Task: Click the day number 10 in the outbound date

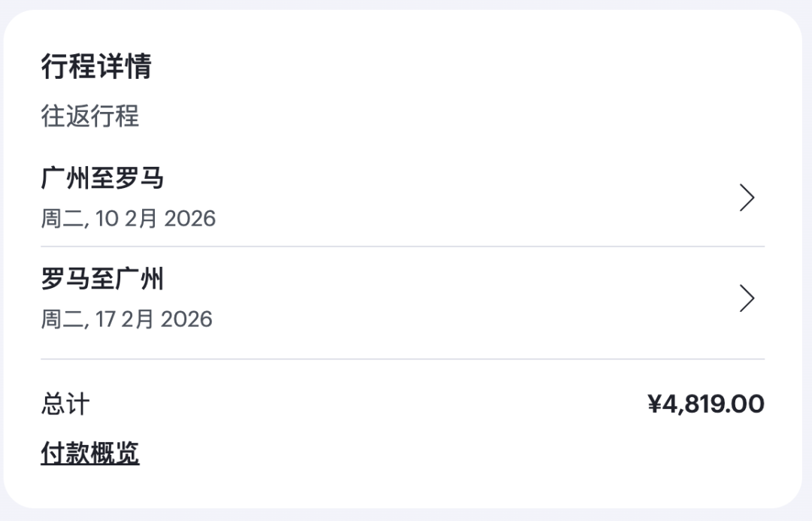Action: (x=108, y=219)
